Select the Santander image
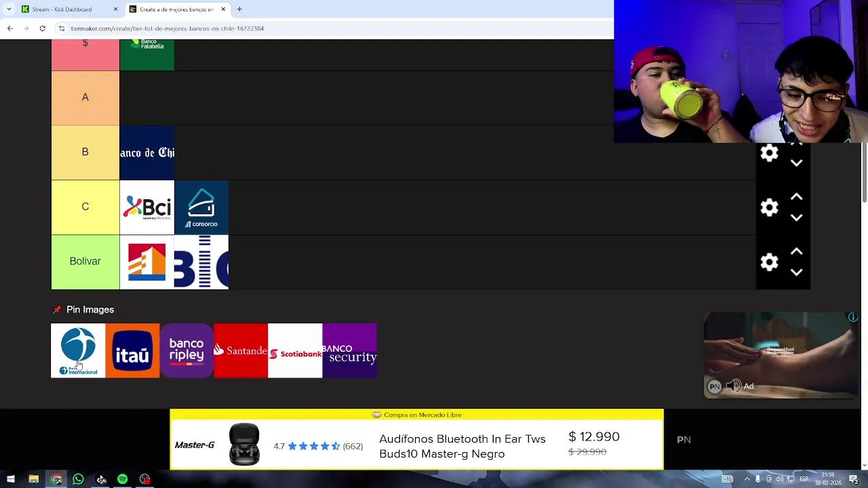Screen dimensions: 868x488 pyautogui.click(x=241, y=350)
